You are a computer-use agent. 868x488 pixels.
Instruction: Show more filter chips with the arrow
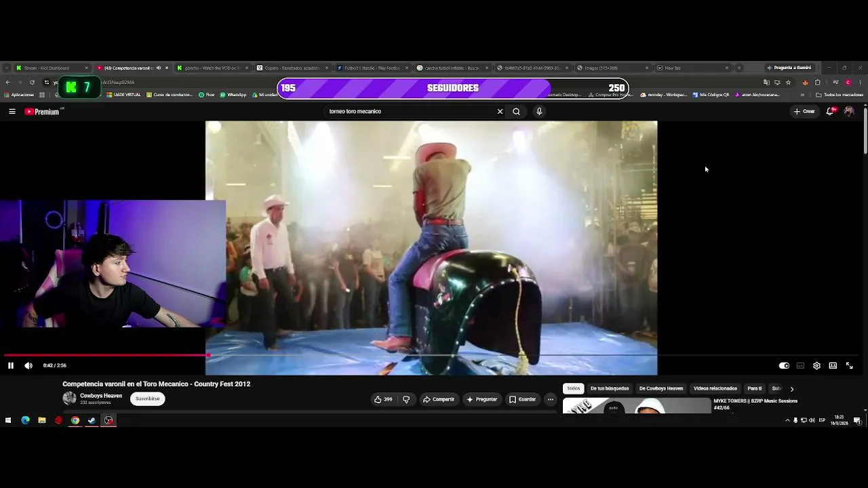pyautogui.click(x=791, y=389)
